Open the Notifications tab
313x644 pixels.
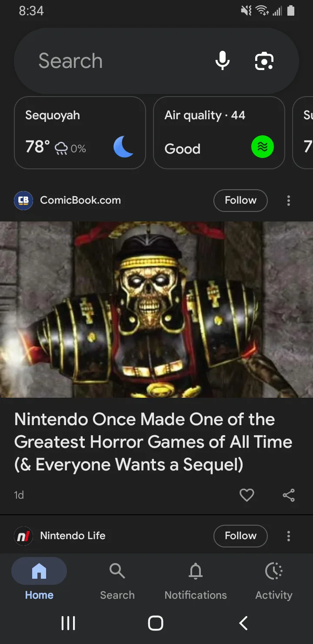[196, 581]
